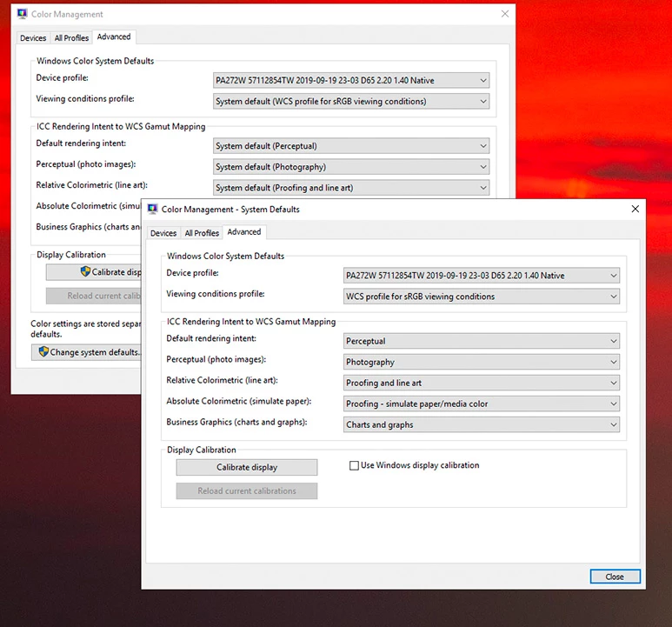
Task: Click the Change system defaults button in the back window
Action: tap(86, 352)
